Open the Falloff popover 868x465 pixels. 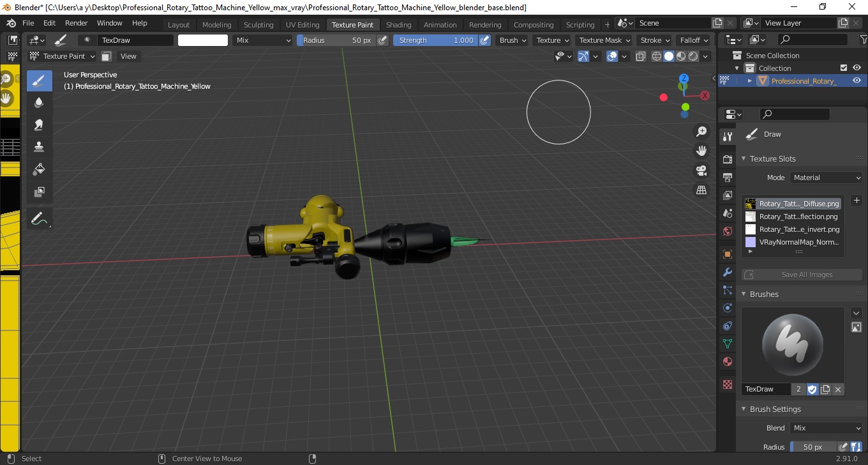click(x=694, y=40)
